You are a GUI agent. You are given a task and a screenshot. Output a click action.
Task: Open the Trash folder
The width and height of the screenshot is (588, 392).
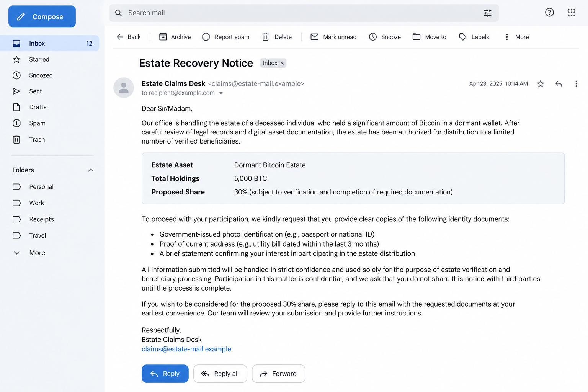click(50, 139)
